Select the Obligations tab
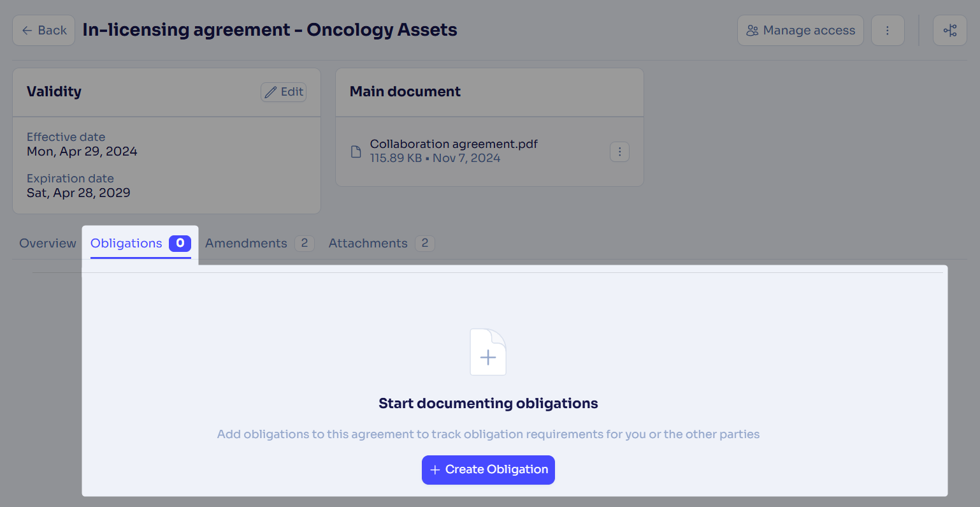The height and width of the screenshot is (507, 980). tap(141, 243)
